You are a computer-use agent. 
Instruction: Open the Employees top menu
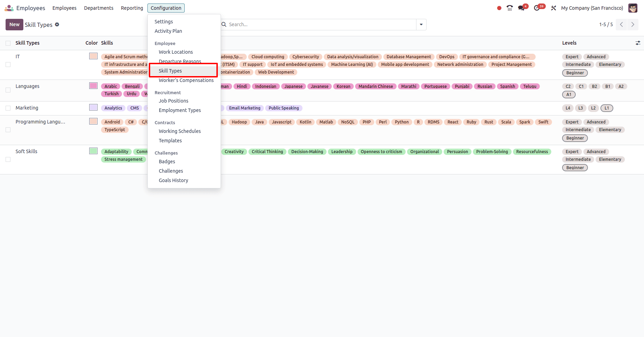pos(64,8)
